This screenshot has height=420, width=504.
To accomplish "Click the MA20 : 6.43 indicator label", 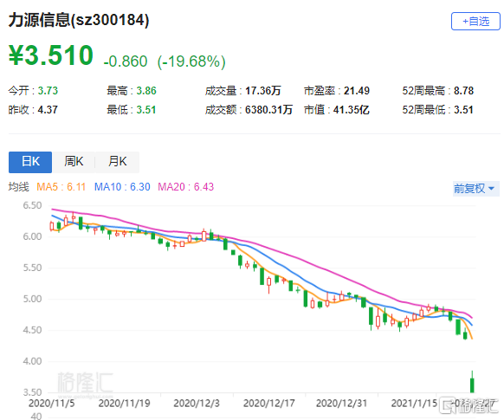I will (x=186, y=187).
